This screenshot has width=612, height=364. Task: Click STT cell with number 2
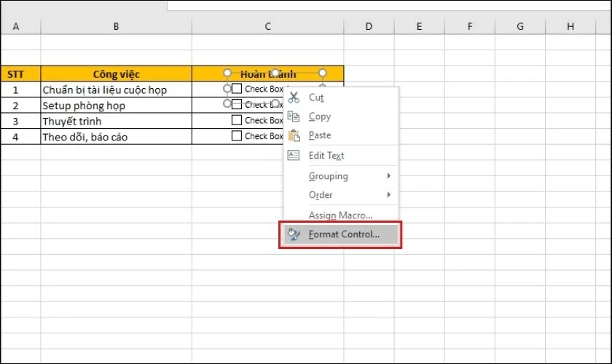click(x=20, y=106)
